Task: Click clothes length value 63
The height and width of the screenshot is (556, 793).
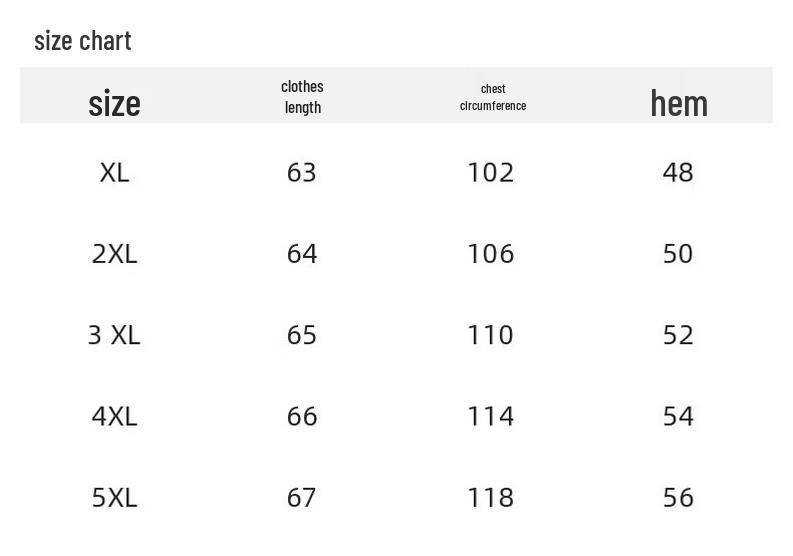Action: pyautogui.click(x=302, y=173)
